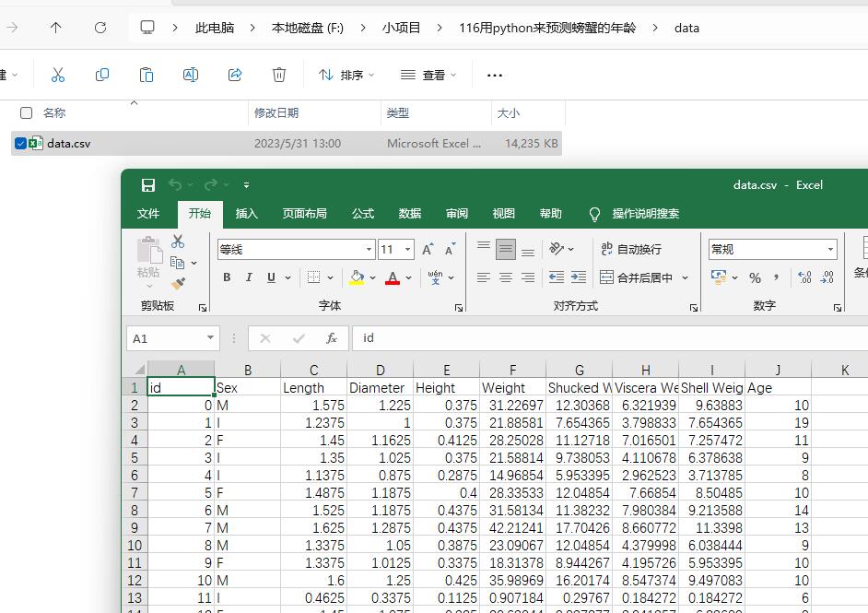The height and width of the screenshot is (613, 868).
Task: Expand the Name Box A1 dropdown
Action: (210, 337)
